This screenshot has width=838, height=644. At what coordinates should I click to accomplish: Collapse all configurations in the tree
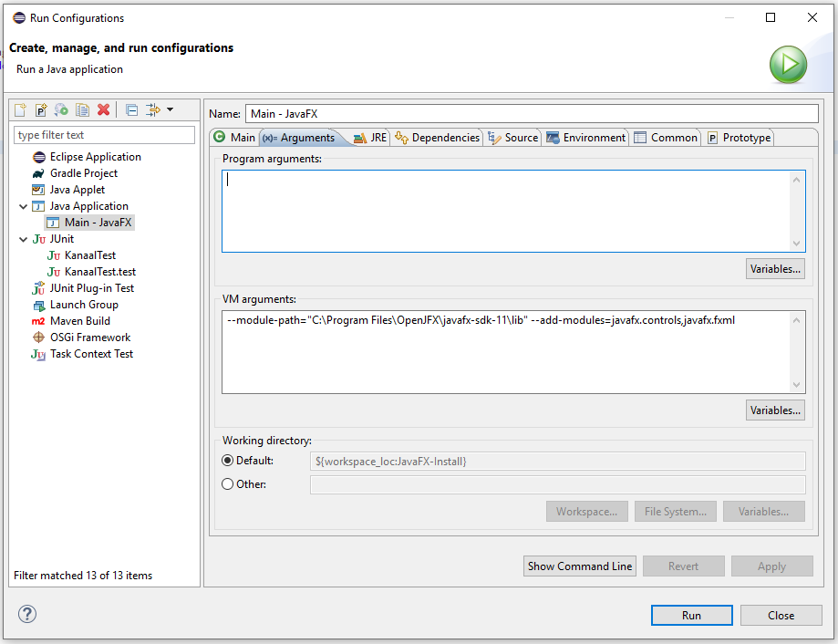point(131,109)
